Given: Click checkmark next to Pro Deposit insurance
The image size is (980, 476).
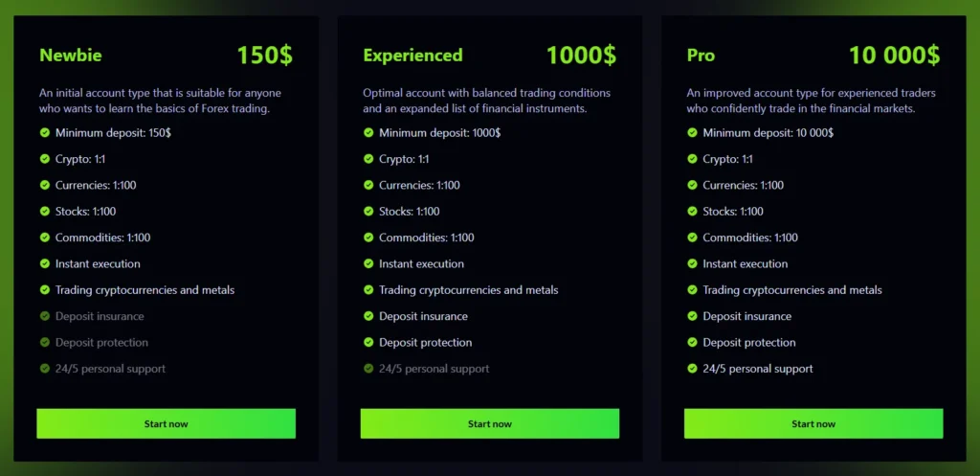Looking at the screenshot, I should 692,316.
